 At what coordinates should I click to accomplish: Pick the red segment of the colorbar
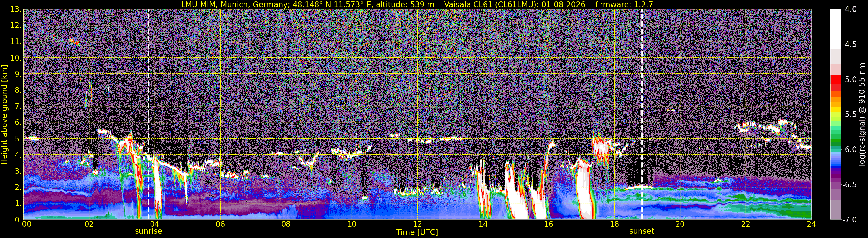pyautogui.click(x=835, y=80)
